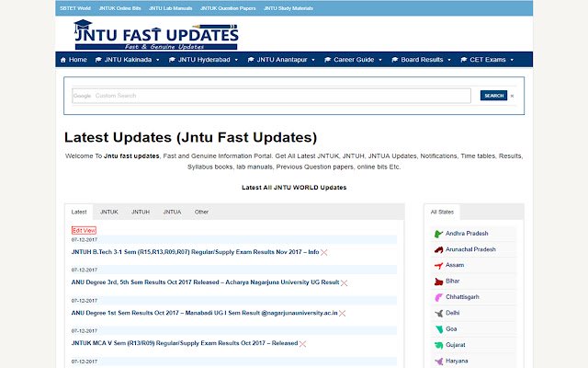Open JNTUK MCA V Sem Results link

click(185, 343)
